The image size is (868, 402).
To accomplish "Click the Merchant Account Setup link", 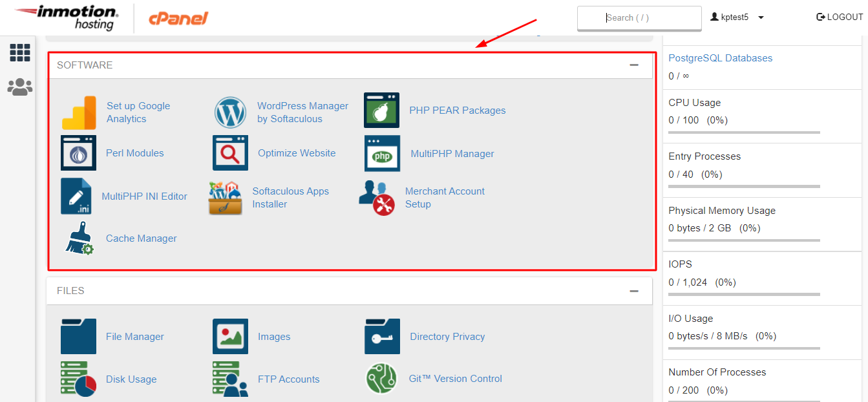I will pyautogui.click(x=445, y=198).
